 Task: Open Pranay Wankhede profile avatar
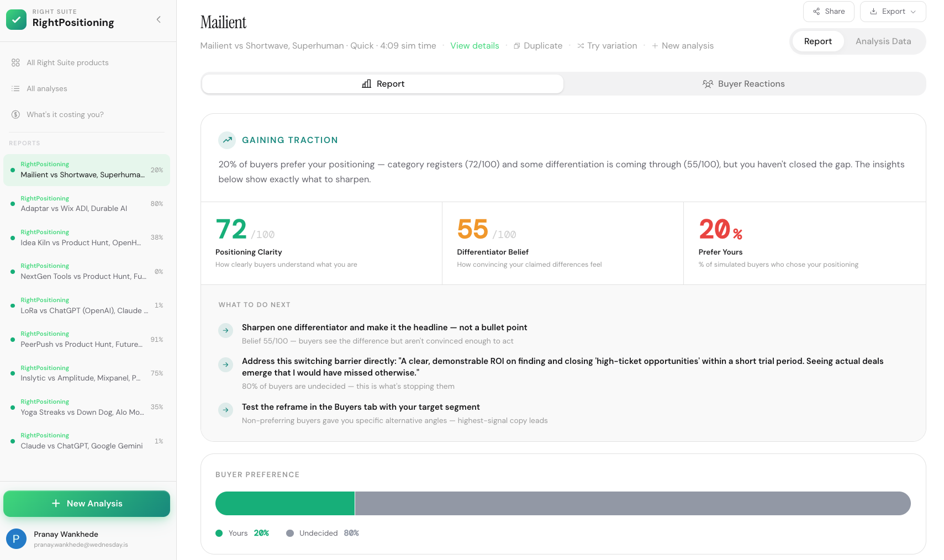(16, 538)
